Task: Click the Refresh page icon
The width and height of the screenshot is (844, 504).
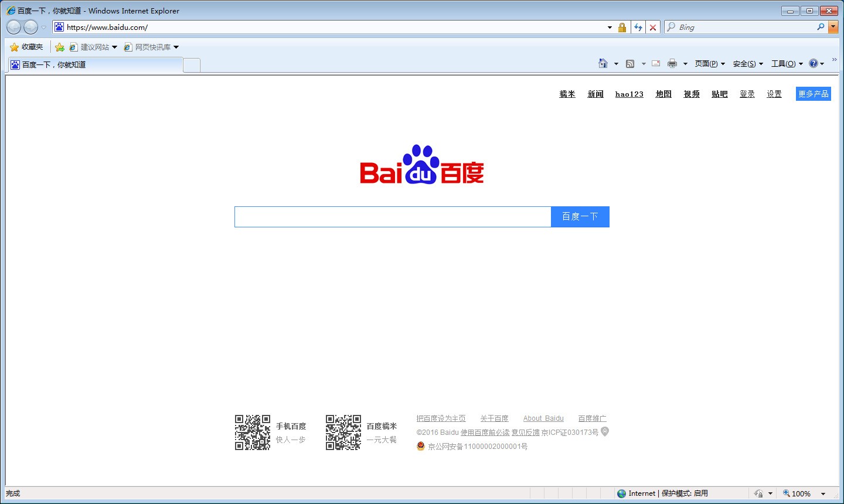Action: coord(638,28)
